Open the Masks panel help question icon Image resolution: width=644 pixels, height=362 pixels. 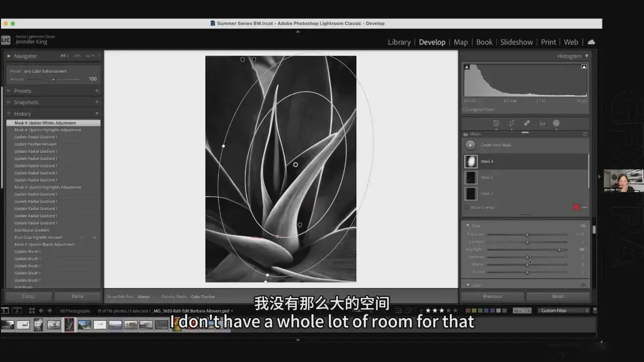point(585,134)
